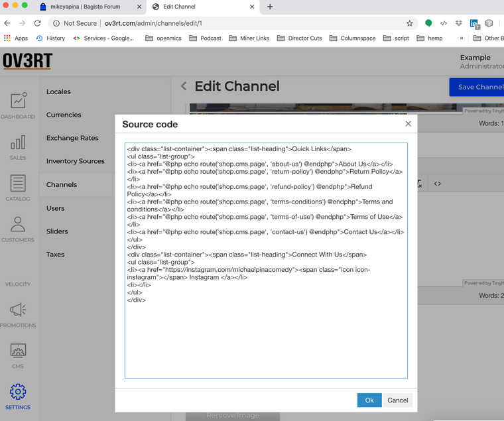504x421 pixels.
Task: Open a new browser tab
Action: 270,7
